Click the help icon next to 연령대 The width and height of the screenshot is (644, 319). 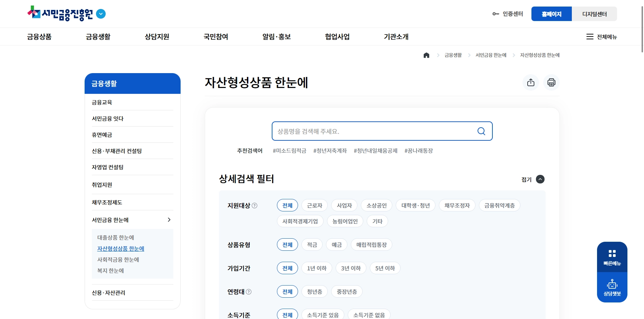pos(249,292)
